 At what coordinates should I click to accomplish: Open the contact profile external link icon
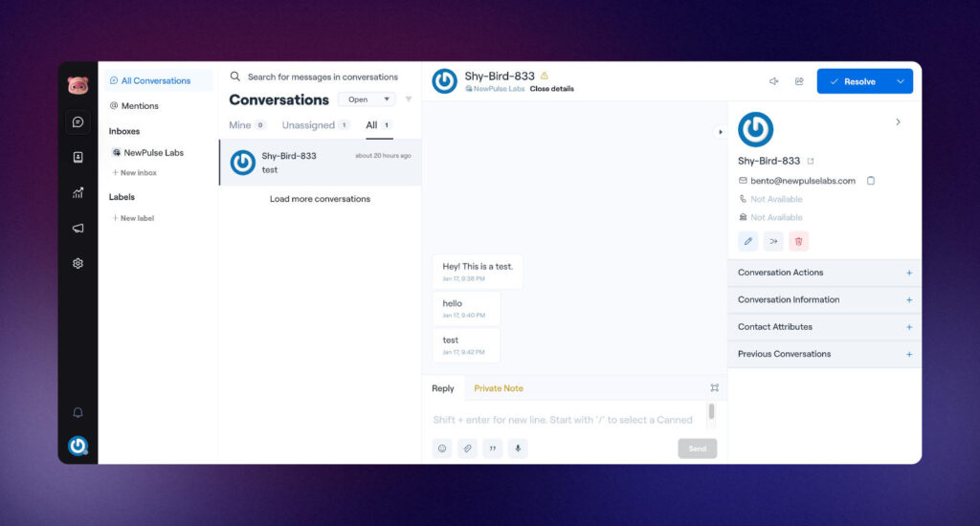click(811, 162)
